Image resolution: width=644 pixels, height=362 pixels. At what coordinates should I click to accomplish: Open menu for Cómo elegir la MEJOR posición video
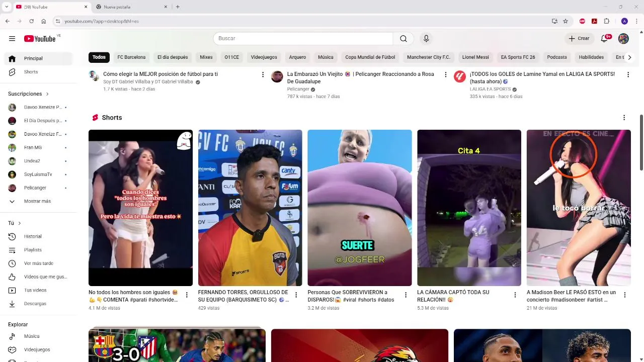(x=263, y=74)
